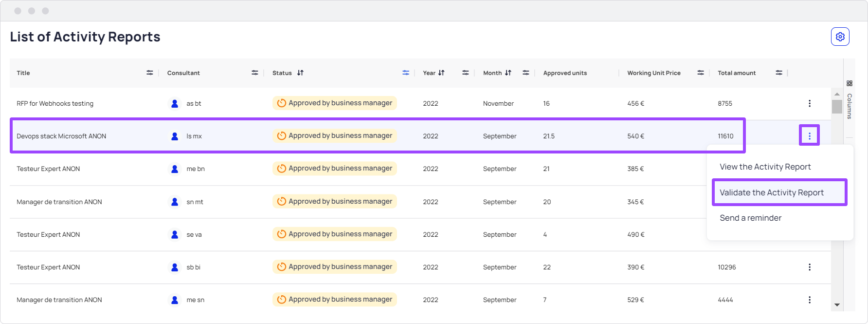Click the Consultant column header
The image size is (868, 324).
click(x=183, y=73)
